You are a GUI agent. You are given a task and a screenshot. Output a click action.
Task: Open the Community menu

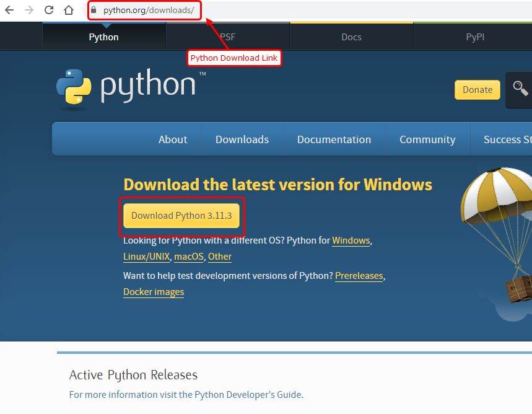[427, 139]
